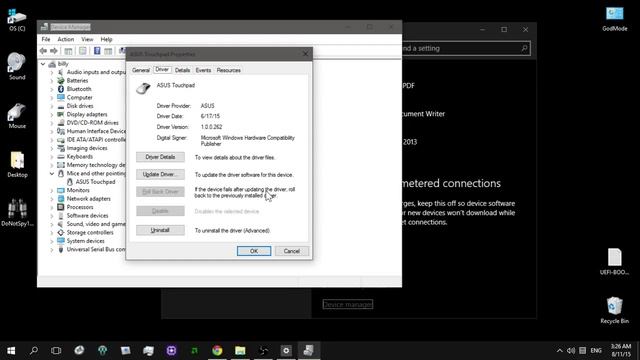Open the Action menu

(x=65, y=39)
